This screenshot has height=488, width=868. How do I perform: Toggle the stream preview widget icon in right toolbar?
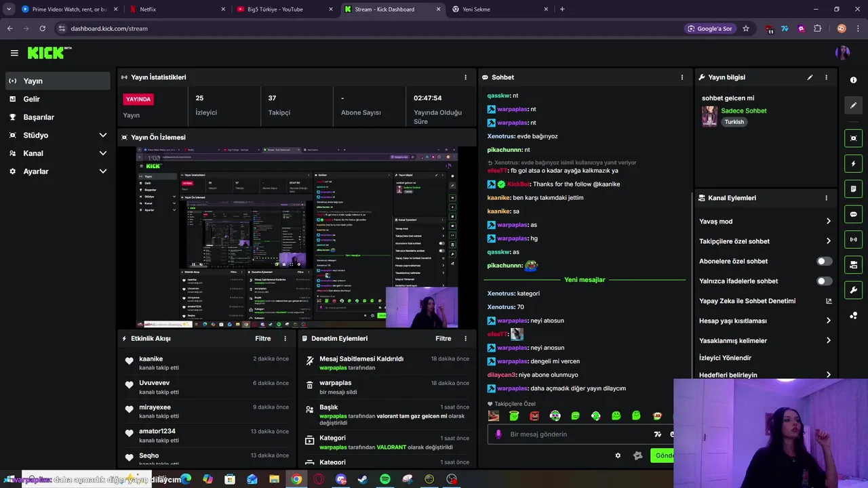click(x=853, y=138)
